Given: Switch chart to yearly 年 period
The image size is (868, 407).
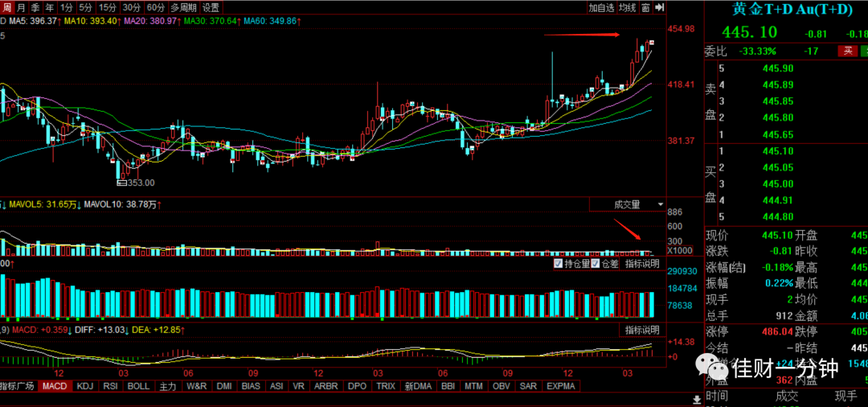Looking at the screenshot, I should point(49,7).
